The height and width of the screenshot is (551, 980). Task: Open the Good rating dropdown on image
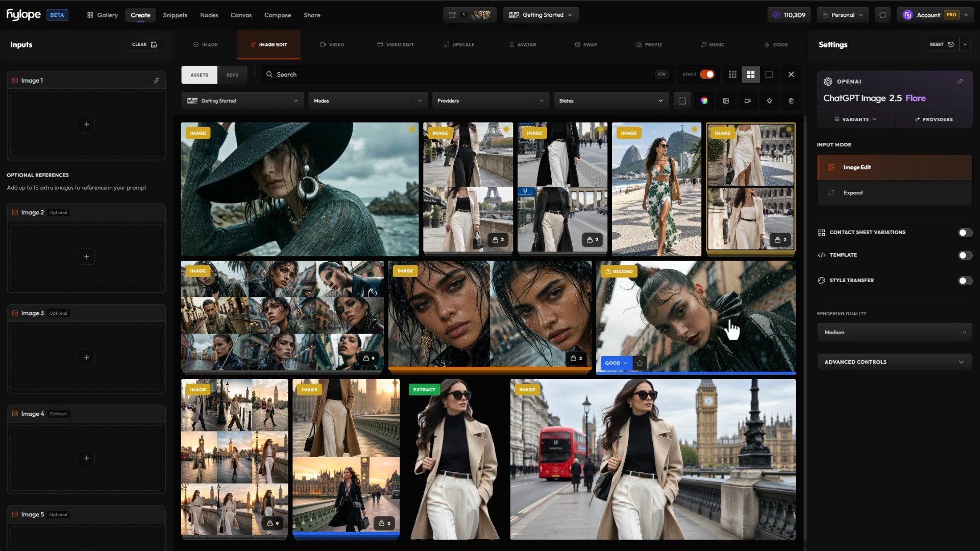(616, 363)
